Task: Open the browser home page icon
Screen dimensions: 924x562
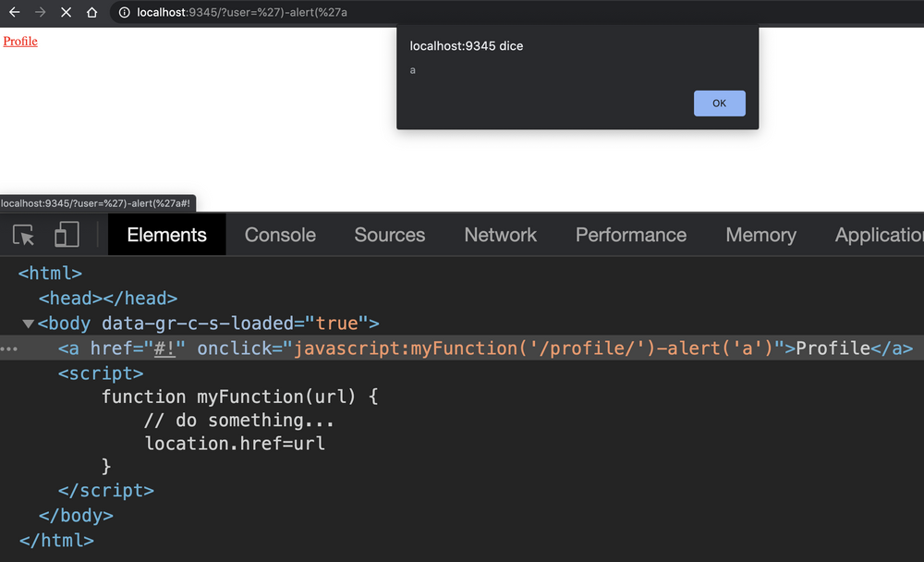Action: 93,12
